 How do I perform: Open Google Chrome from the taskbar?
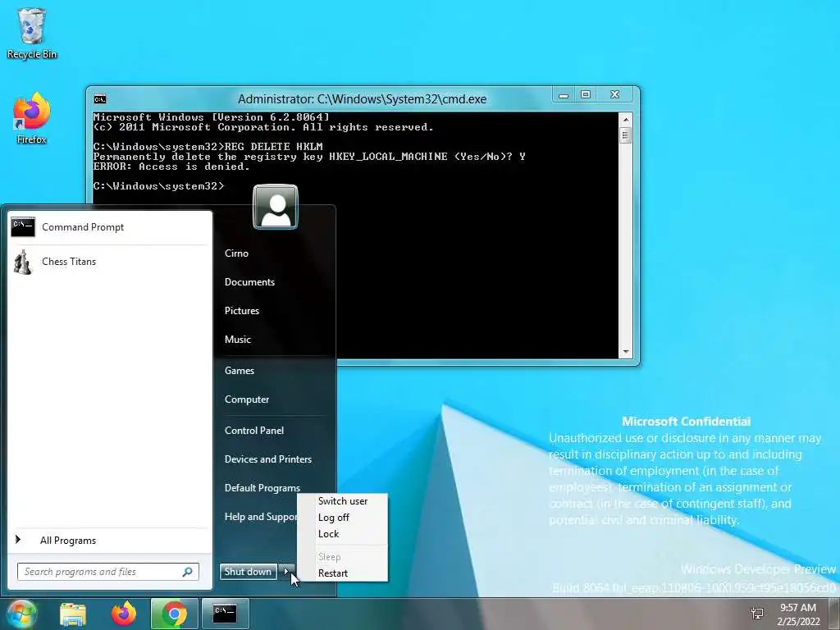coord(174,614)
